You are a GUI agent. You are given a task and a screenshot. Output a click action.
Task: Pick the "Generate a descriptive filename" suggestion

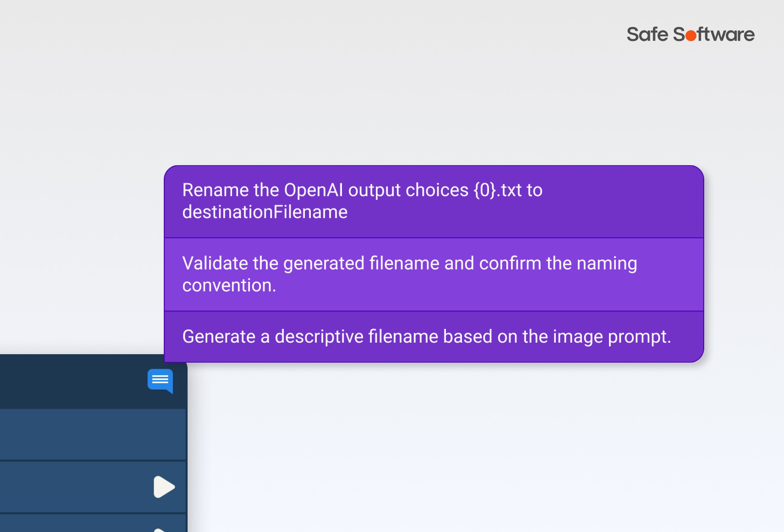point(434,337)
